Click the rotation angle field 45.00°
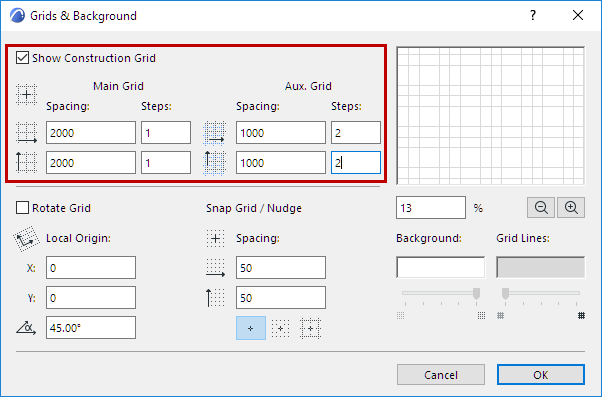 click(x=91, y=328)
